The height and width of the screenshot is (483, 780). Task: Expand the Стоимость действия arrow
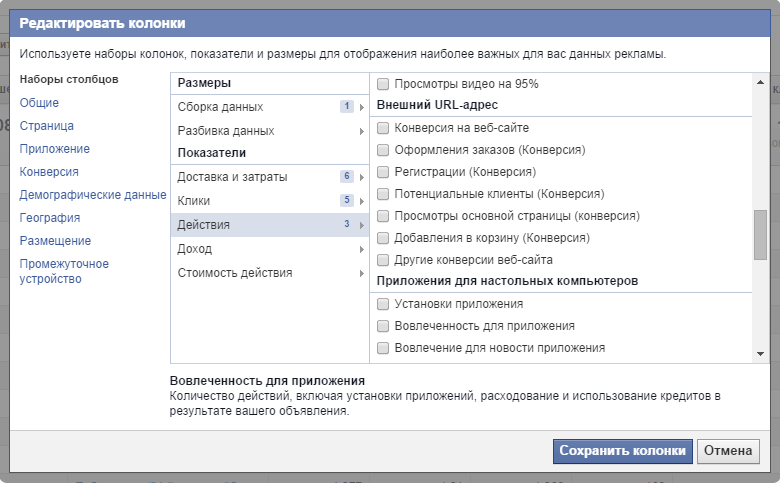point(361,273)
